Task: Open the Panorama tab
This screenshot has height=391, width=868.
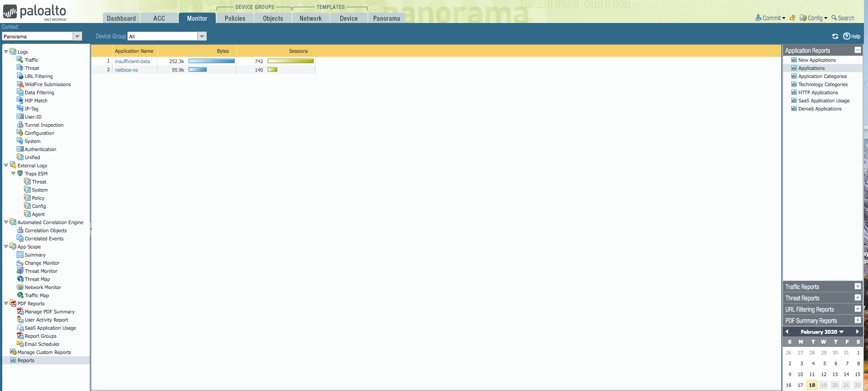Action: click(x=387, y=18)
